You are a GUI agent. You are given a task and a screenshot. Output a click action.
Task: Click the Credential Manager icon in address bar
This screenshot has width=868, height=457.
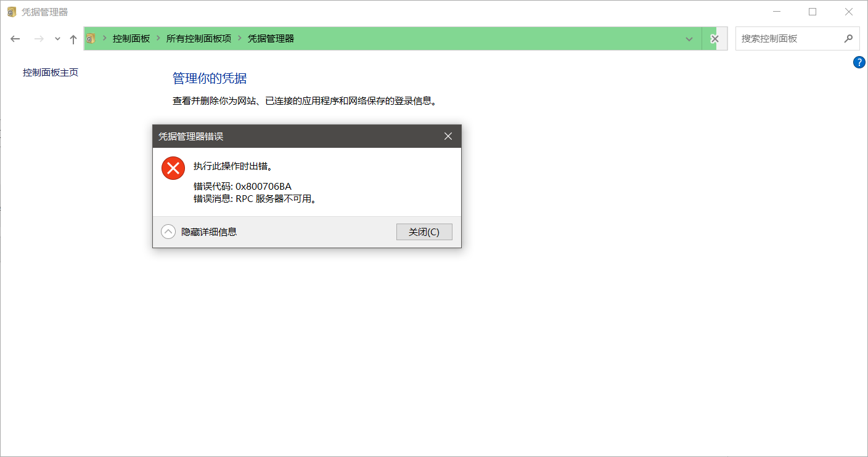tap(90, 38)
